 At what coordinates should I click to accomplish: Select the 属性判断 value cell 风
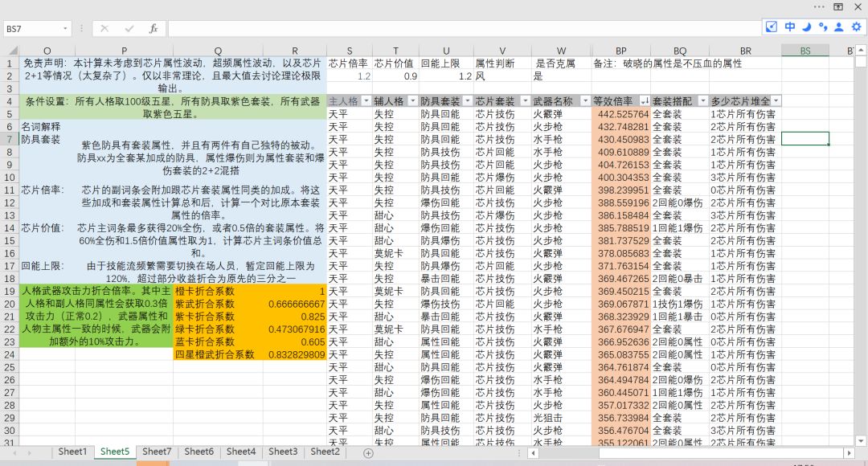click(502, 76)
